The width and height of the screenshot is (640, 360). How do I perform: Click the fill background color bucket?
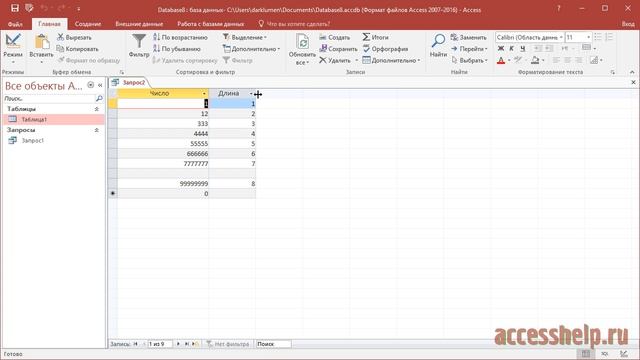536,60
